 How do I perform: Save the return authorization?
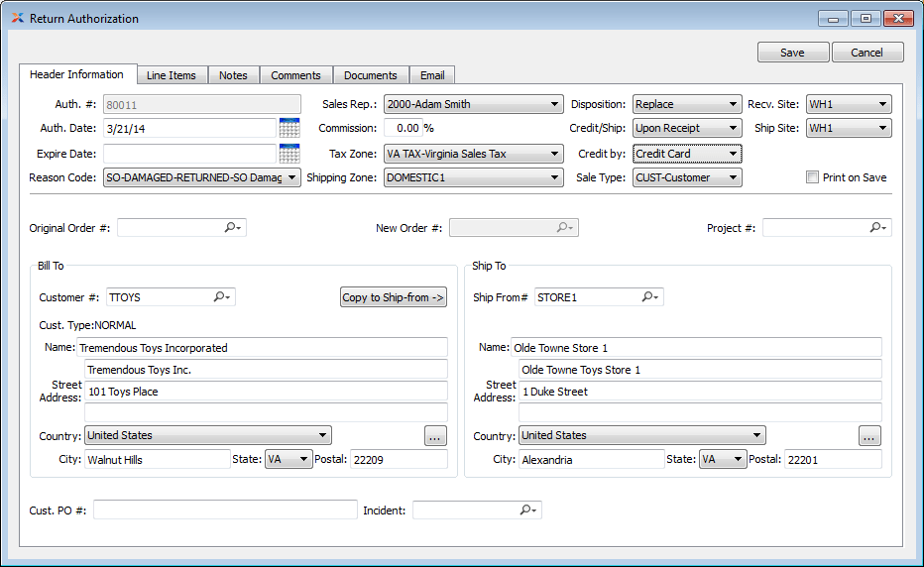pos(793,53)
